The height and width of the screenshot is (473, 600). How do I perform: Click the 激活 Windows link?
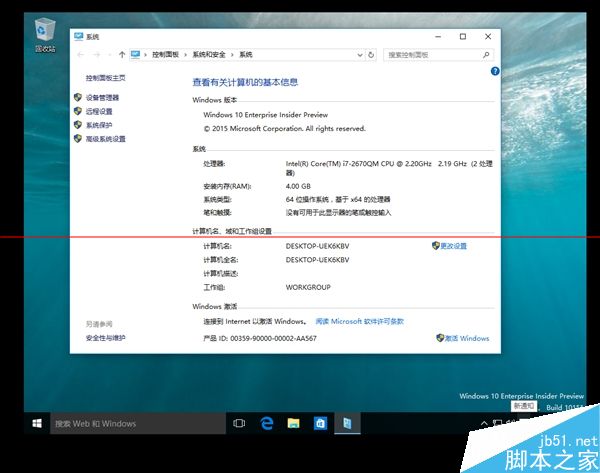tap(467, 338)
